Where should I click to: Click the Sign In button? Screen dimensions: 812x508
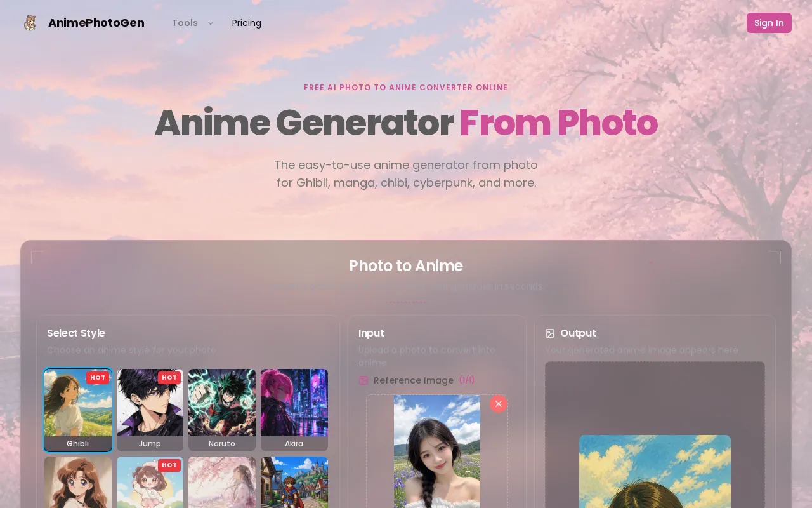[769, 23]
